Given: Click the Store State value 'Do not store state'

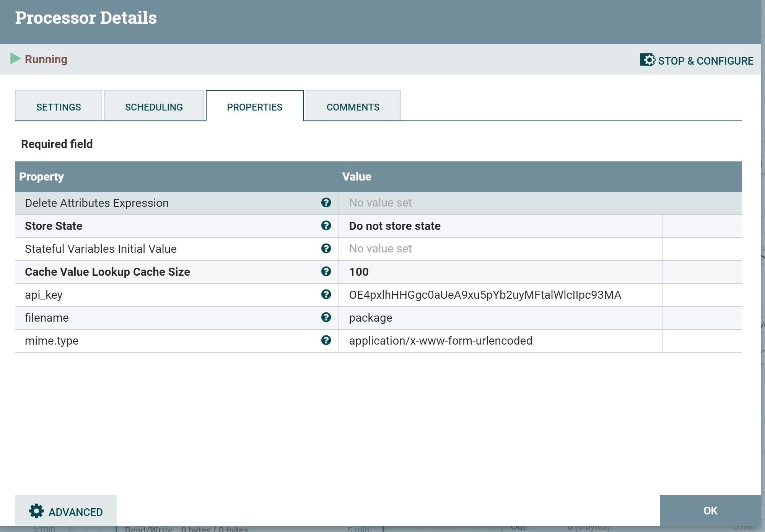Looking at the screenshot, I should click(394, 226).
